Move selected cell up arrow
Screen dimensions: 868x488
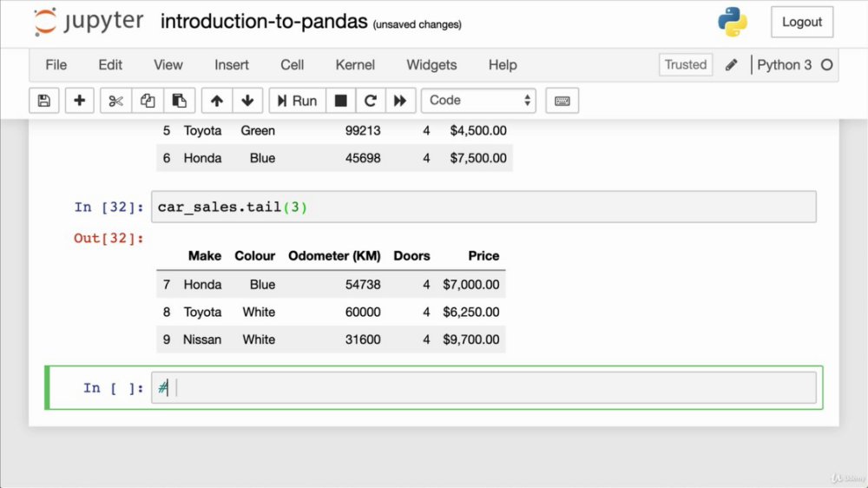point(216,100)
